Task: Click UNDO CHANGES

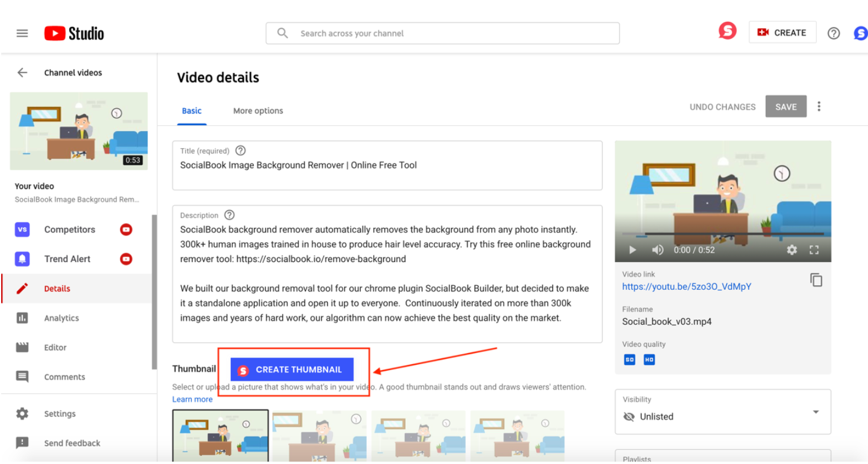Action: point(723,107)
